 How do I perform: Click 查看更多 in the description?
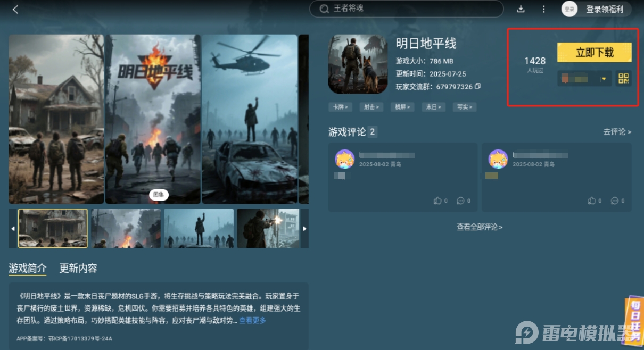click(x=252, y=320)
